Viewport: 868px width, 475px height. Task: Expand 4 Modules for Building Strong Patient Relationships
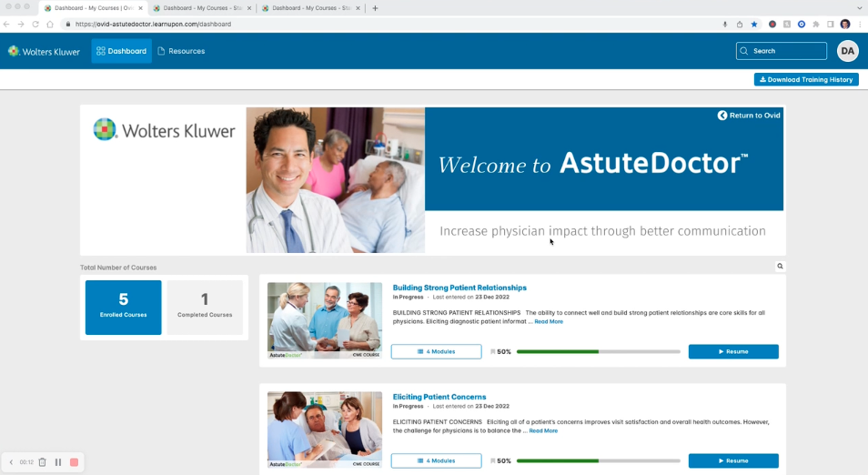436,351
